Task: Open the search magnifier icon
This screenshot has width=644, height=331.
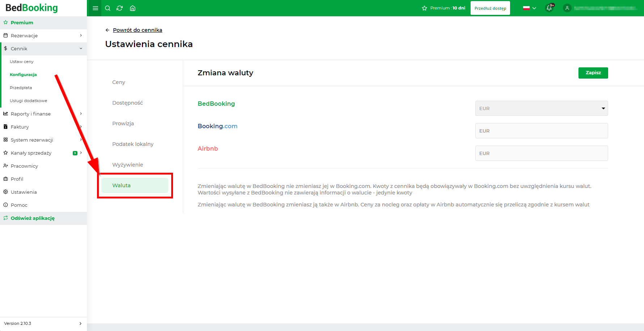Action: pyautogui.click(x=108, y=8)
